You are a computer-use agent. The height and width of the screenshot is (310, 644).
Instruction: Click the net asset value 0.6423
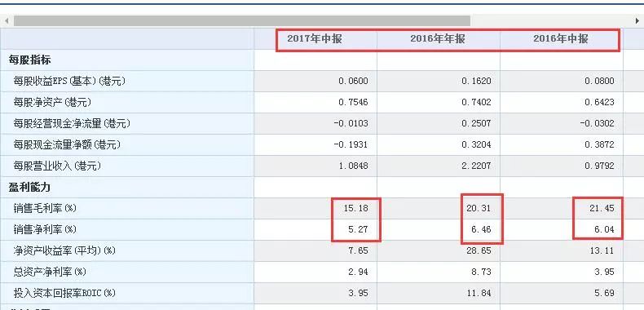pyautogui.click(x=600, y=102)
